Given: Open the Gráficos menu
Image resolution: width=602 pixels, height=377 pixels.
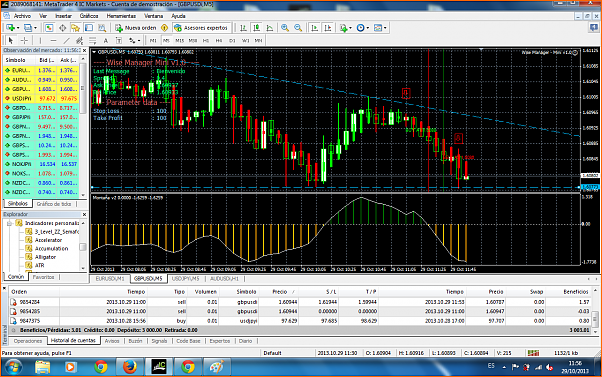Looking at the screenshot, I should (x=89, y=16).
